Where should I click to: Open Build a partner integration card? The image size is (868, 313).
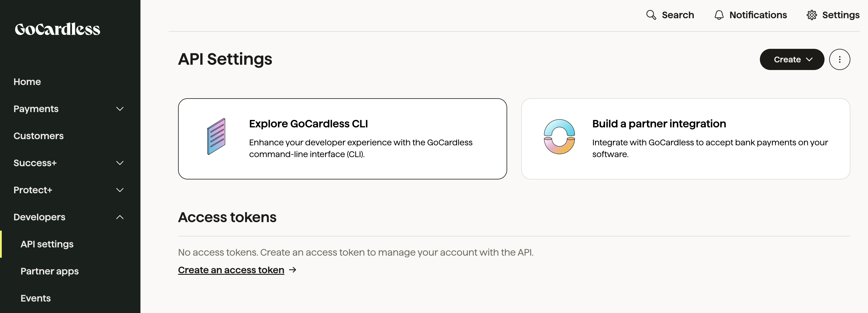[686, 139]
